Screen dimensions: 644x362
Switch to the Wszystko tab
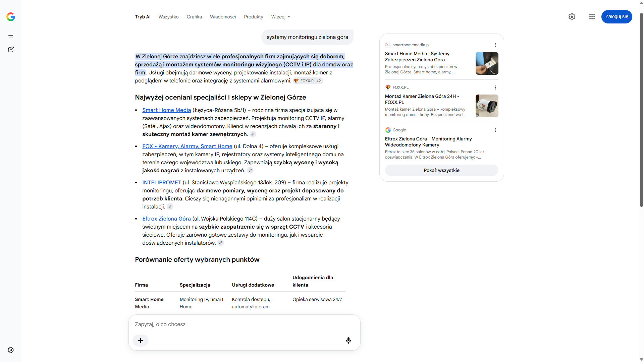coord(168,17)
